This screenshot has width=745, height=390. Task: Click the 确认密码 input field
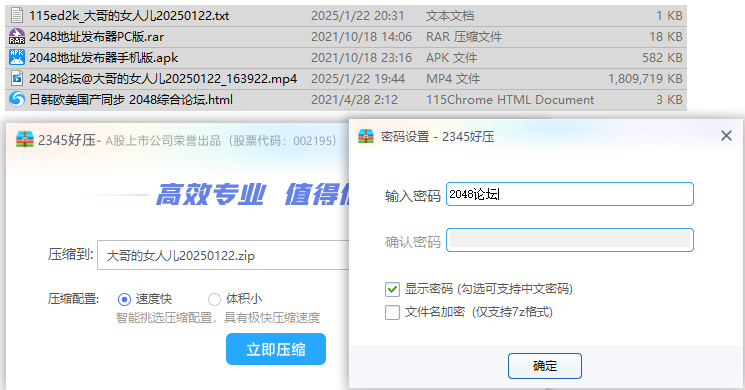[570, 240]
